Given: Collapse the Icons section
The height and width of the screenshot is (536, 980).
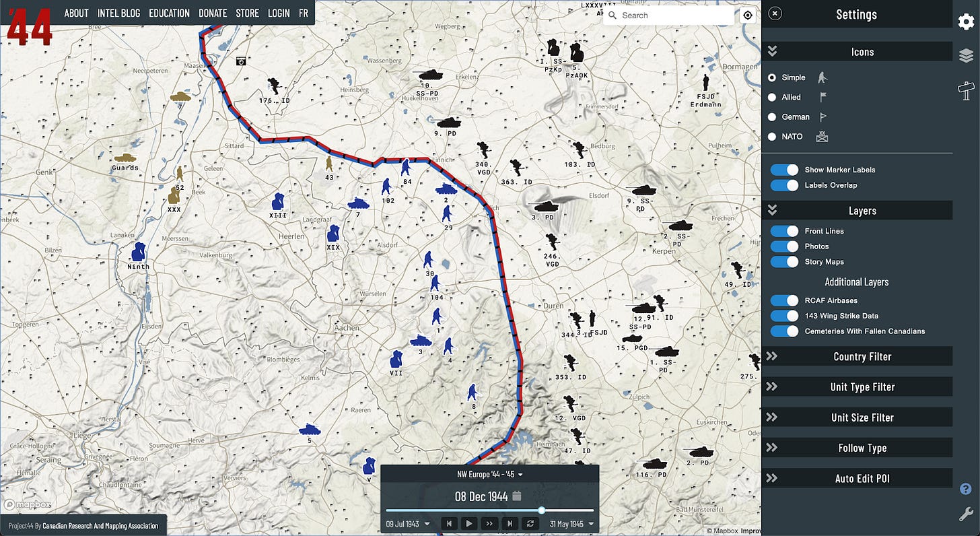Looking at the screenshot, I should (x=858, y=52).
